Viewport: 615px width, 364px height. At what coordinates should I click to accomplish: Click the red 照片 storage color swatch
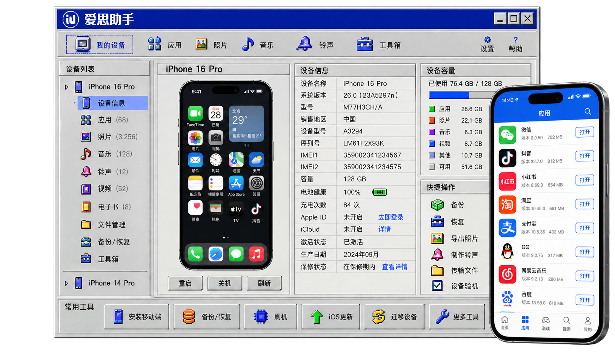(432, 120)
